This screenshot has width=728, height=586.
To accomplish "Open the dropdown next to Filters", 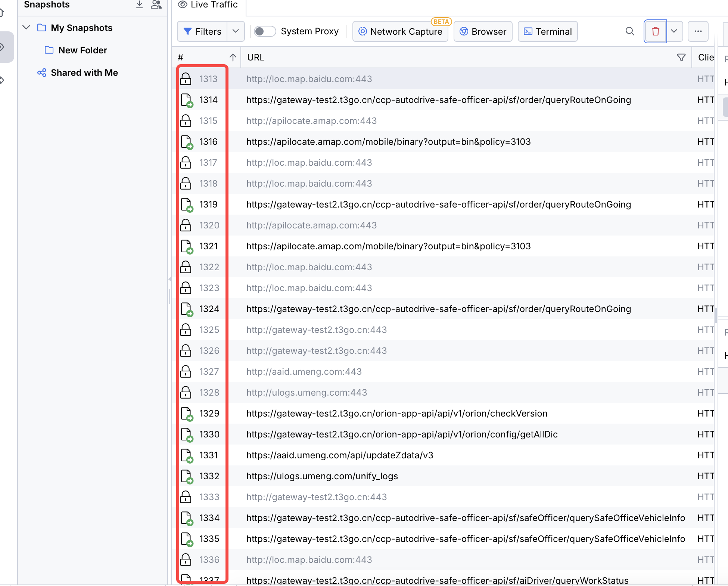I will (x=236, y=31).
